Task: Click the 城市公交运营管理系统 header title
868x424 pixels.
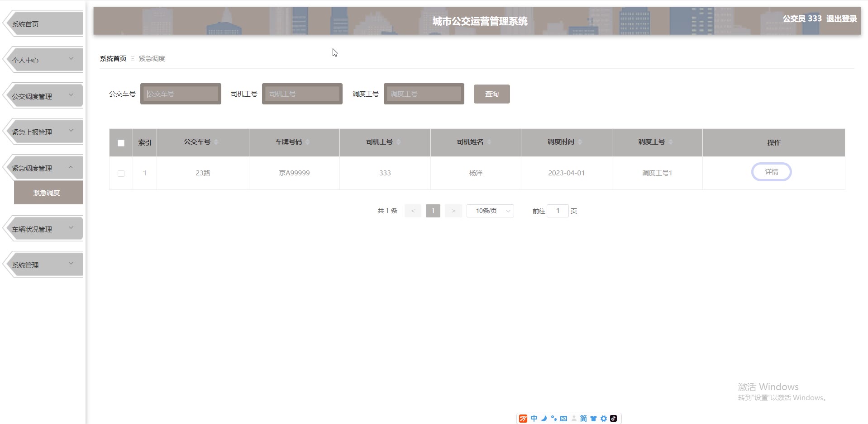Action: (x=480, y=21)
